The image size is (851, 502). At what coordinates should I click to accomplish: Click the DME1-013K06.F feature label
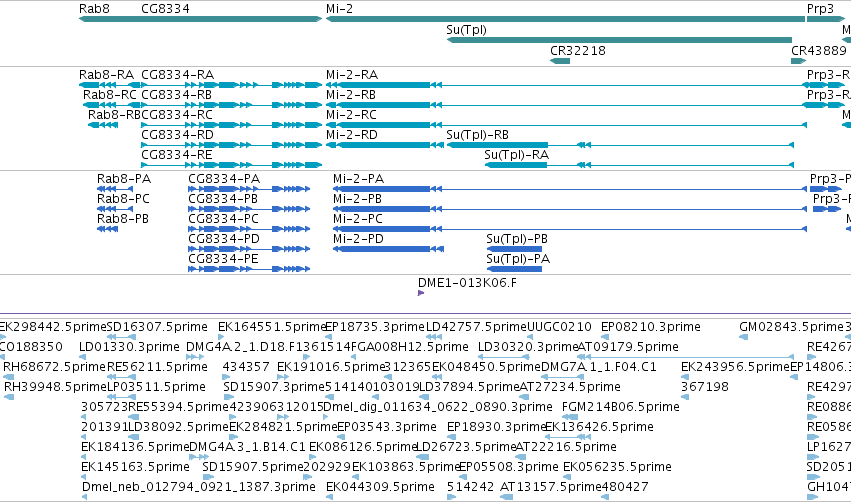pyautogui.click(x=467, y=283)
